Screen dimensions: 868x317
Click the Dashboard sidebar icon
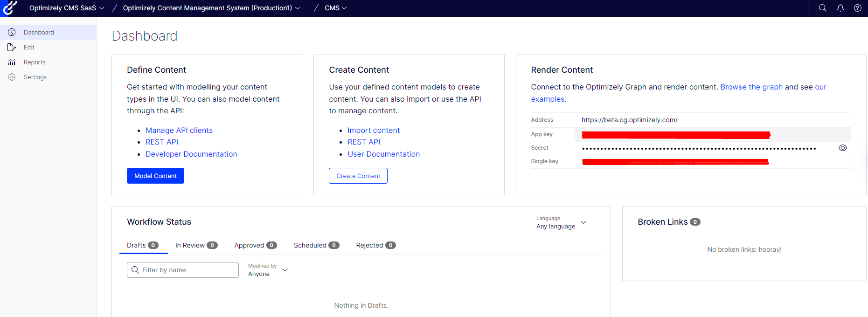[12, 32]
